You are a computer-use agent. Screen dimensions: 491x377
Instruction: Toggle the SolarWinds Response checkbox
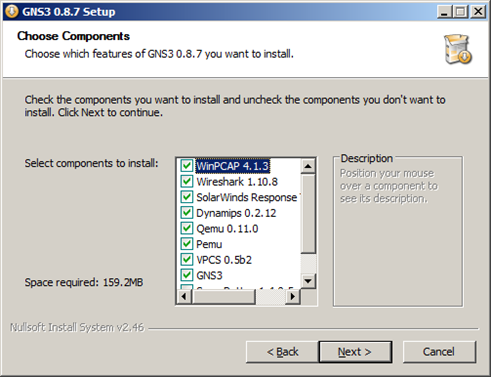pyautogui.click(x=187, y=197)
